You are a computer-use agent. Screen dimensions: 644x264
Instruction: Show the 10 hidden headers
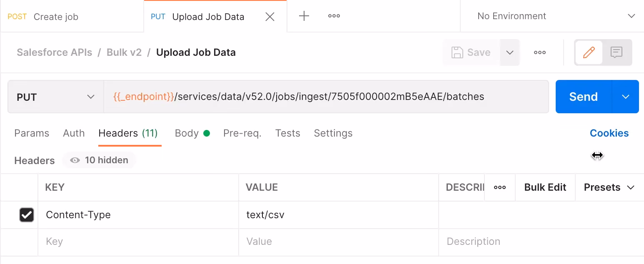[99, 160]
